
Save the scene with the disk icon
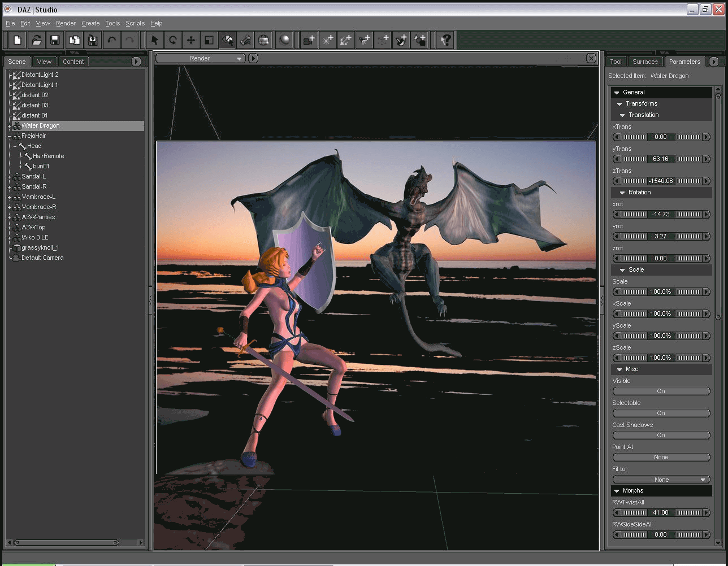[x=54, y=40]
